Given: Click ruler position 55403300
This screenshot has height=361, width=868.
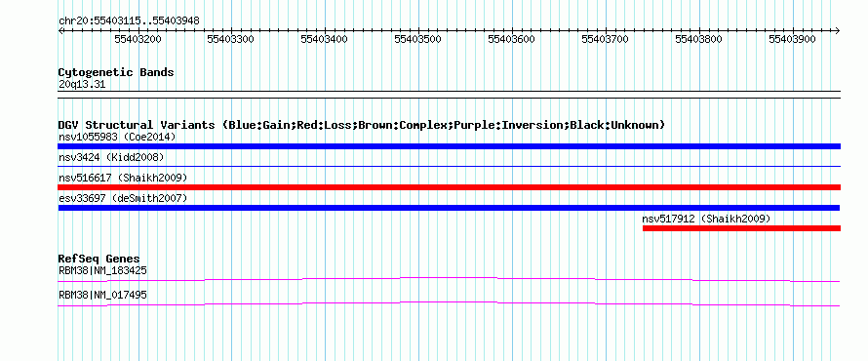Looking at the screenshot, I should click(231, 39).
